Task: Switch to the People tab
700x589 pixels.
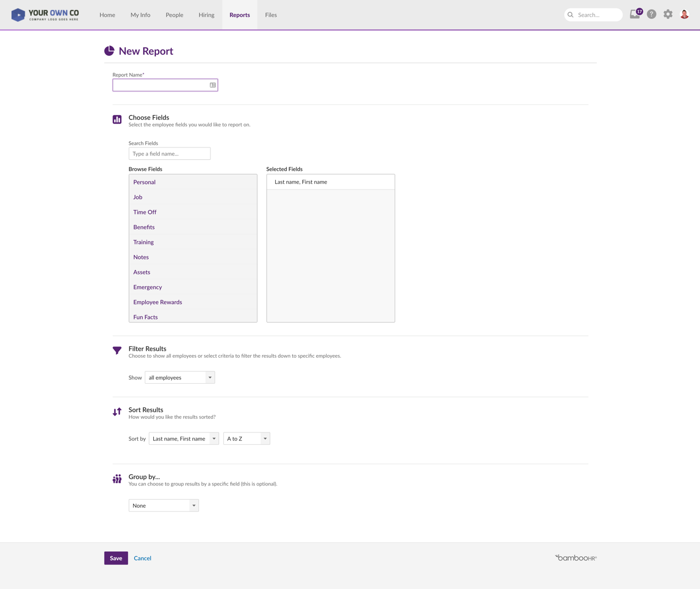Action: 174,15
